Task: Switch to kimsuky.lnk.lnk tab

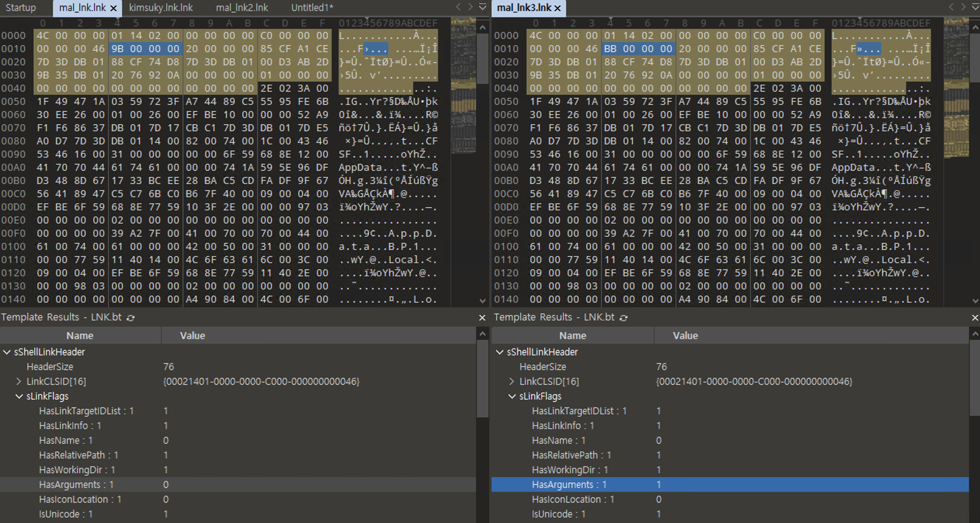Action: coord(161,8)
